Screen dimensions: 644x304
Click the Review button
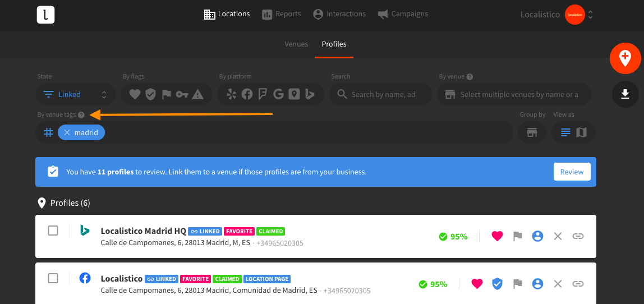pyautogui.click(x=572, y=172)
